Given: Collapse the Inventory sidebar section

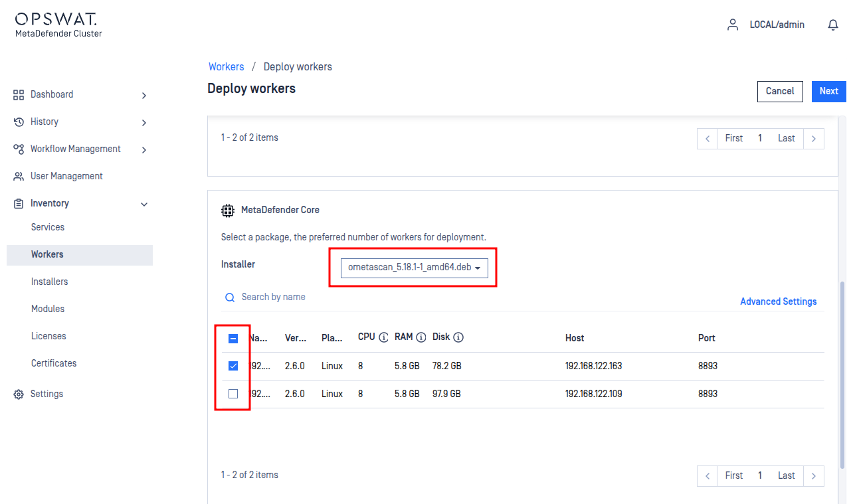Looking at the screenshot, I should coord(144,205).
